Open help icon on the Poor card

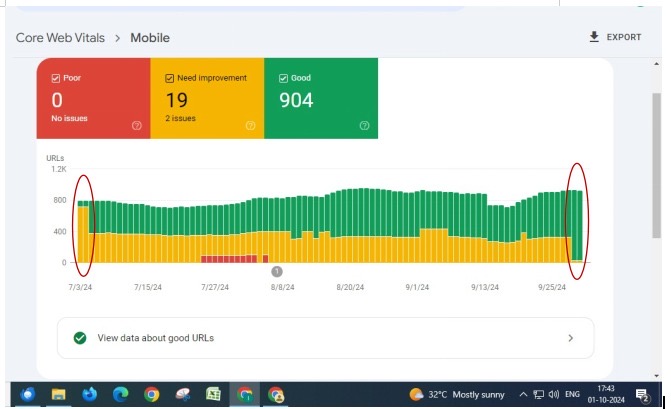137,125
